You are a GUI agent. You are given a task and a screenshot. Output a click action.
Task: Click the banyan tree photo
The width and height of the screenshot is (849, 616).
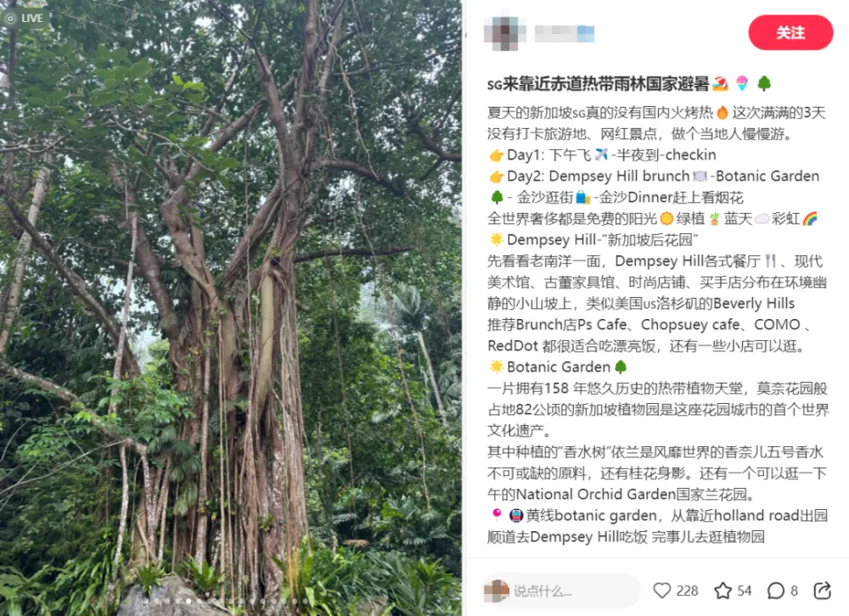pos(231,308)
